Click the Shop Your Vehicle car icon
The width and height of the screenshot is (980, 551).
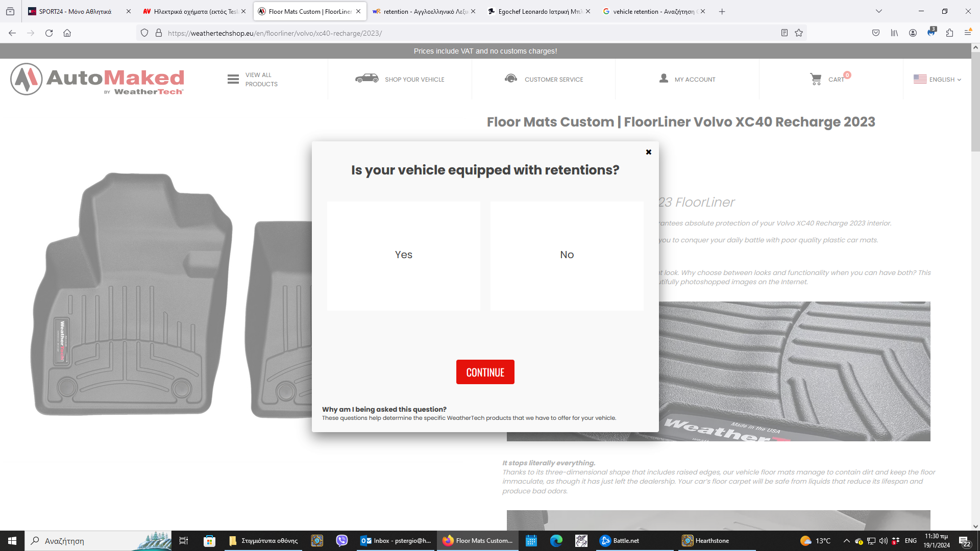pos(366,79)
